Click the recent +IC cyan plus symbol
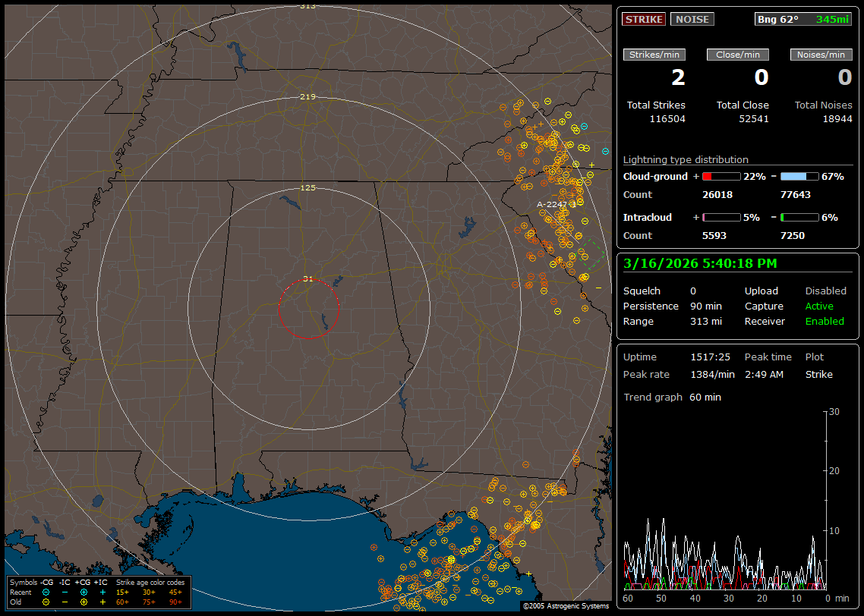The height and width of the screenshot is (616, 864). [x=102, y=592]
